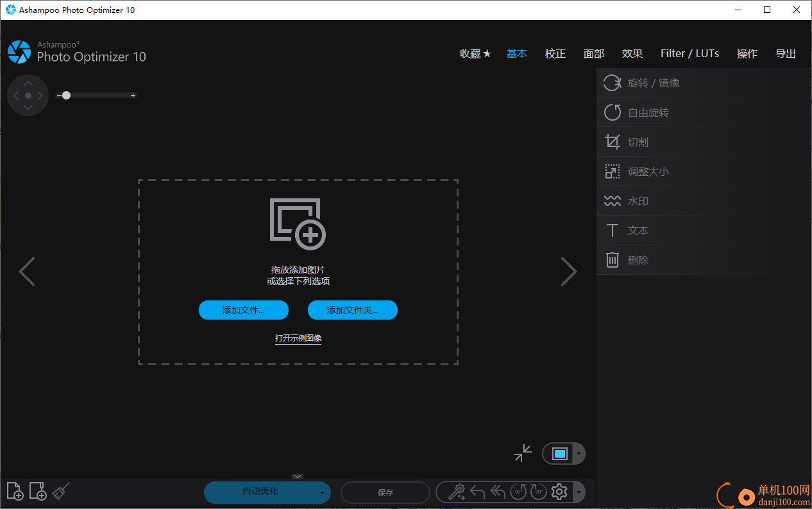
Task: Choose the Crop (切割) tool
Action: coord(704,142)
